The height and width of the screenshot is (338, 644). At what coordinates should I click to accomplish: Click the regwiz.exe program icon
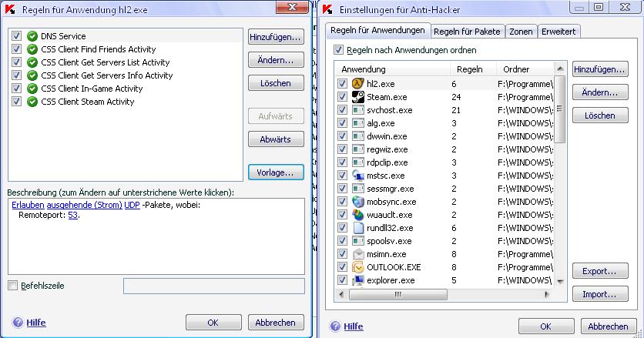[358, 149]
